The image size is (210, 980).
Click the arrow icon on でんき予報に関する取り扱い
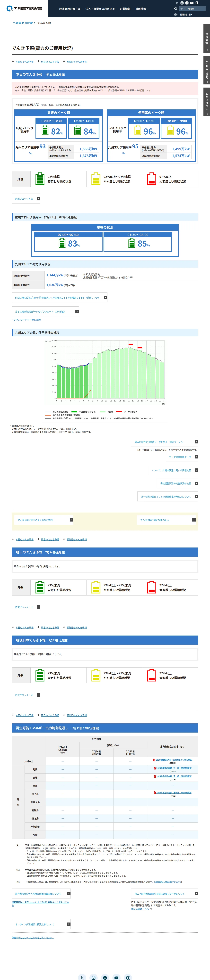click(194, 520)
